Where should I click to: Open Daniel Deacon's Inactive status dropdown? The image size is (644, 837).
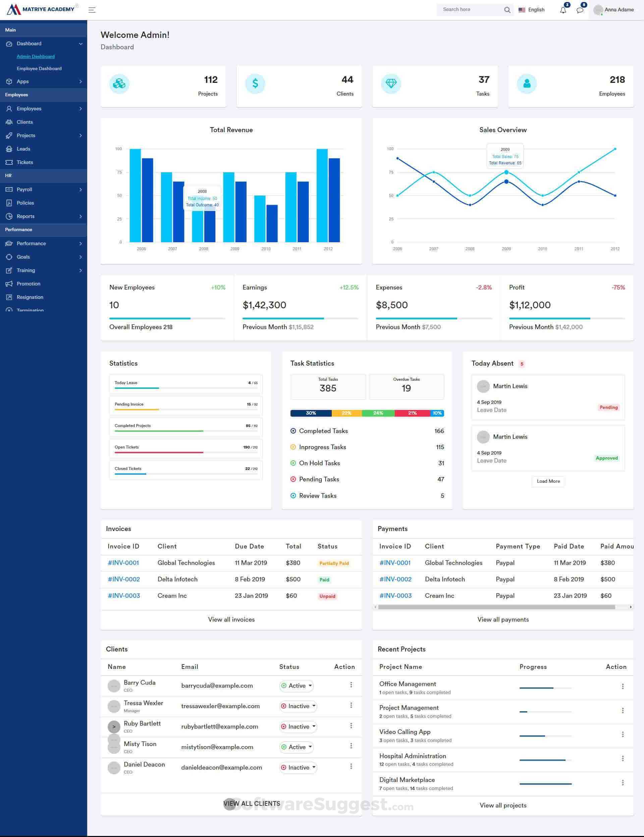(x=298, y=767)
